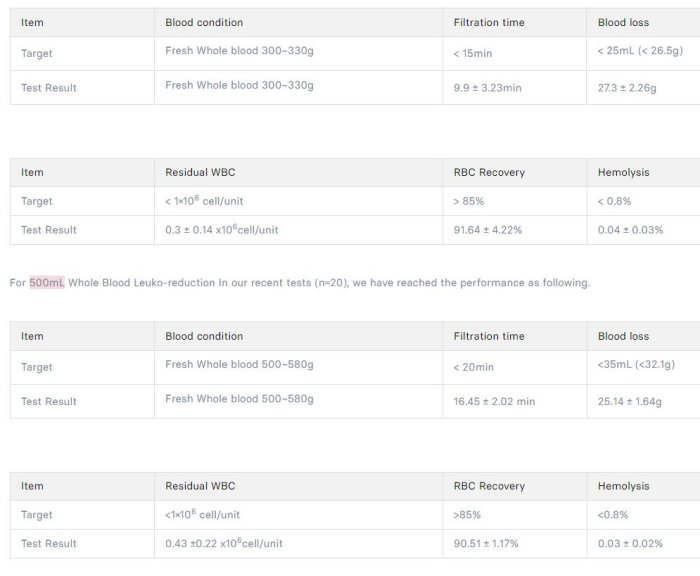Click the 0.43 ±0.22 residual WBC result

coord(223,543)
